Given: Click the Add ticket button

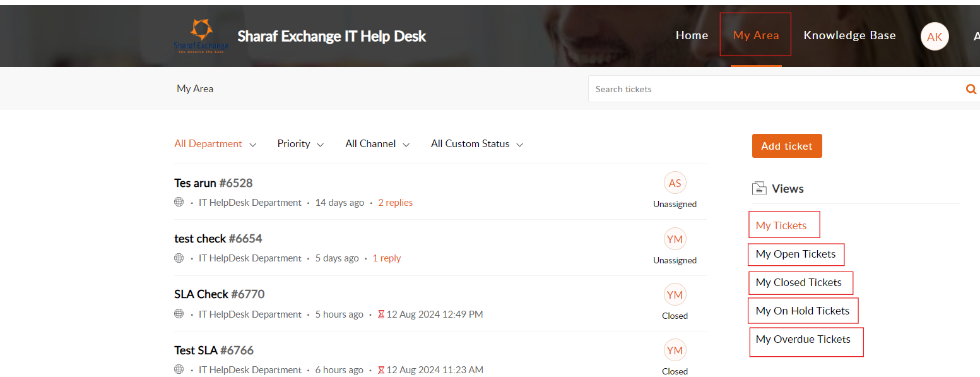Looking at the screenshot, I should tap(787, 146).
